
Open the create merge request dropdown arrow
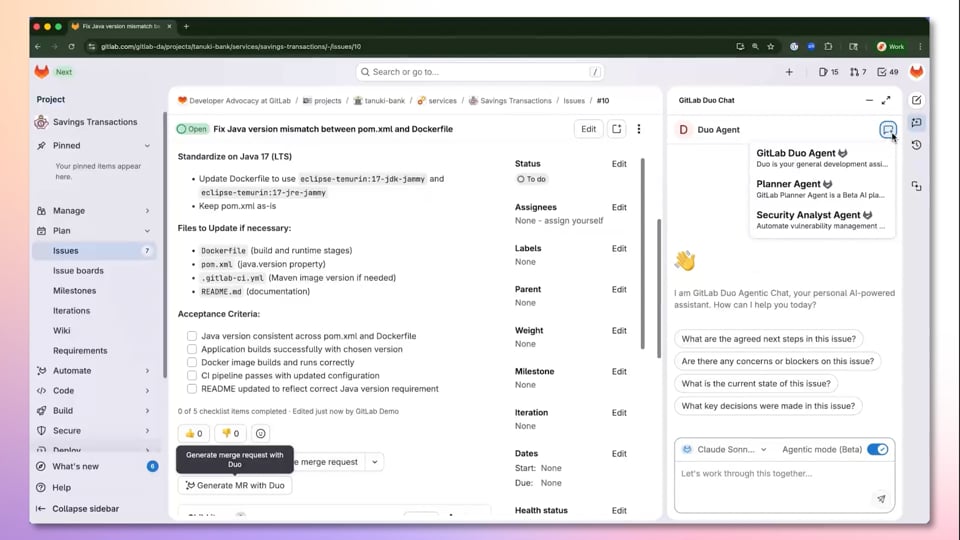point(374,462)
